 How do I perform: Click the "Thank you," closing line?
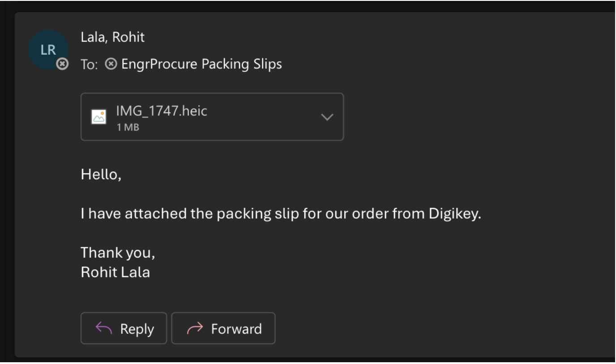[x=118, y=253]
